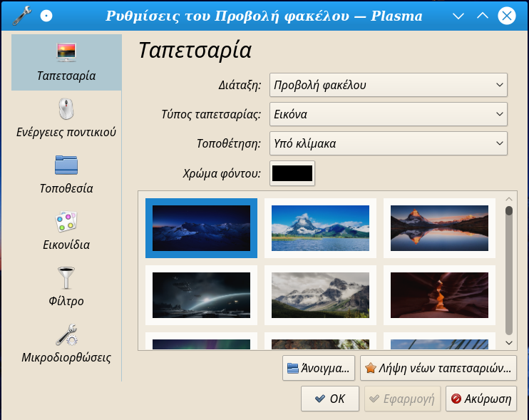Confirm with the OK button
The width and height of the screenshot is (529, 420).
[330, 399]
